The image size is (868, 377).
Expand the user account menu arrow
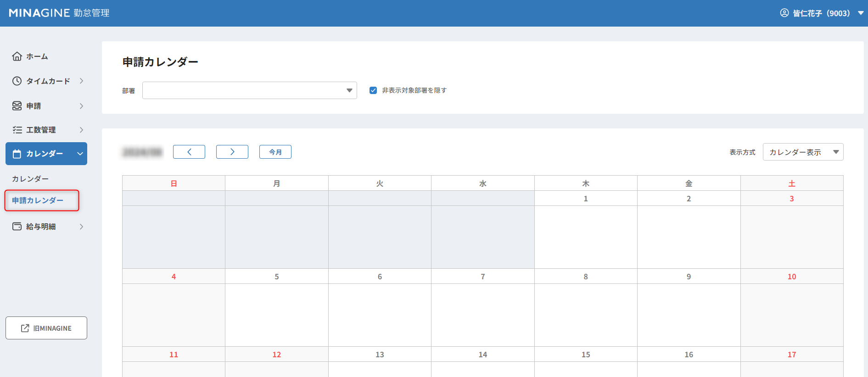pos(861,13)
